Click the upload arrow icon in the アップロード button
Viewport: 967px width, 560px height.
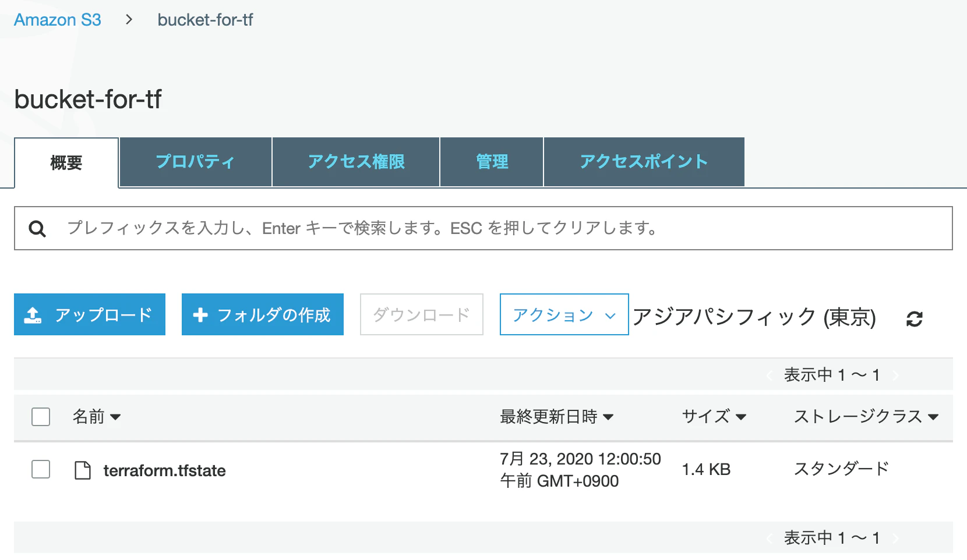coord(33,315)
